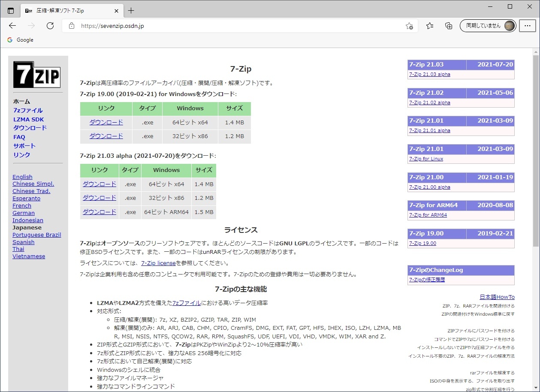Download 7-Zip 19.00 64ビット x64
540x392 pixels.
pyautogui.click(x=106, y=122)
